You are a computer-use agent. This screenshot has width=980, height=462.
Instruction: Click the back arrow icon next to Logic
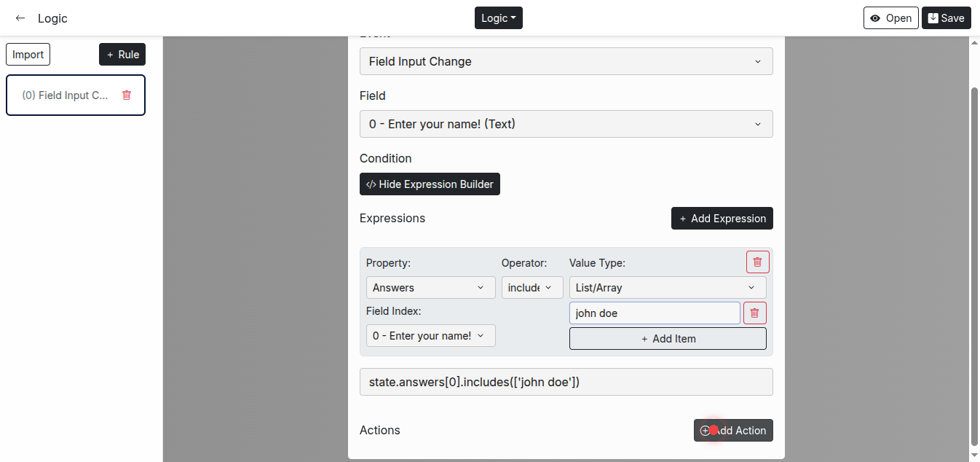pos(20,18)
